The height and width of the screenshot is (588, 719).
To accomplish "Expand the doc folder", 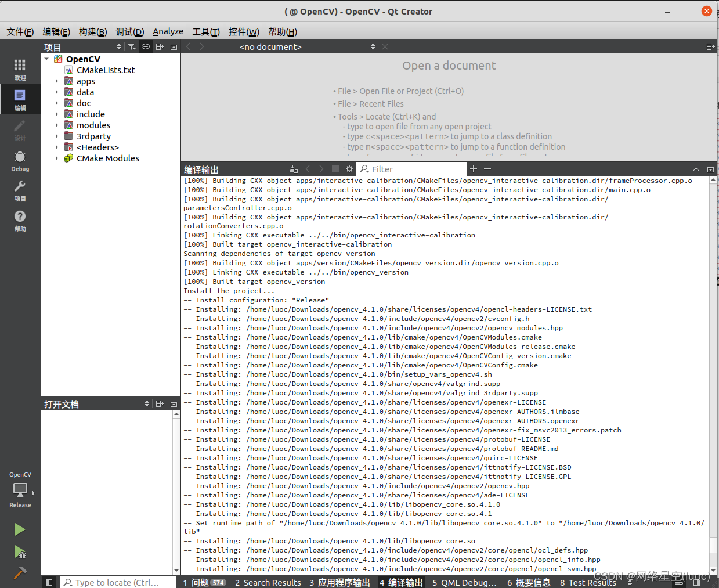I will coord(57,103).
